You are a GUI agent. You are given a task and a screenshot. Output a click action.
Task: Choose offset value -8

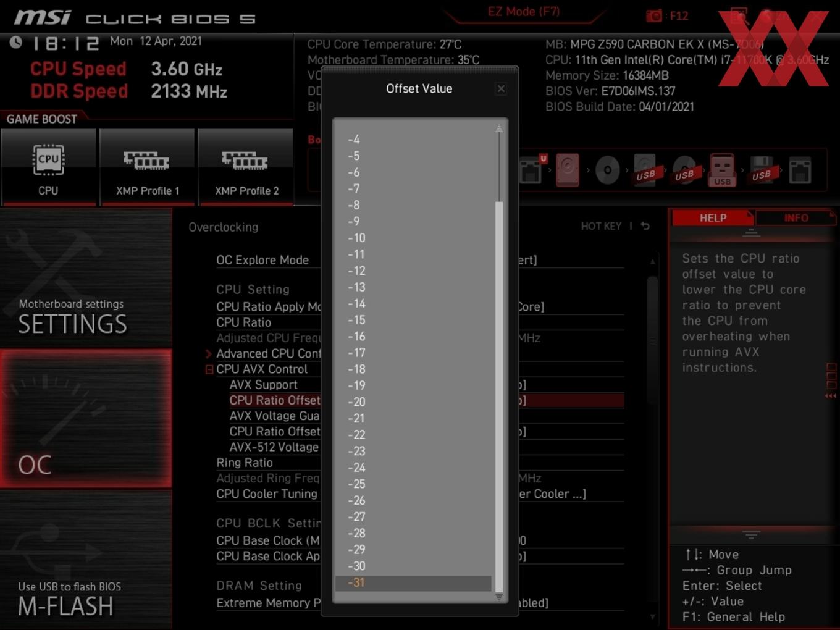coord(413,205)
